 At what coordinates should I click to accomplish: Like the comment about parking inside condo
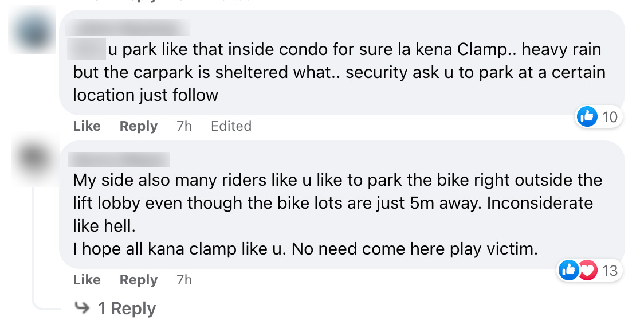pos(87,126)
